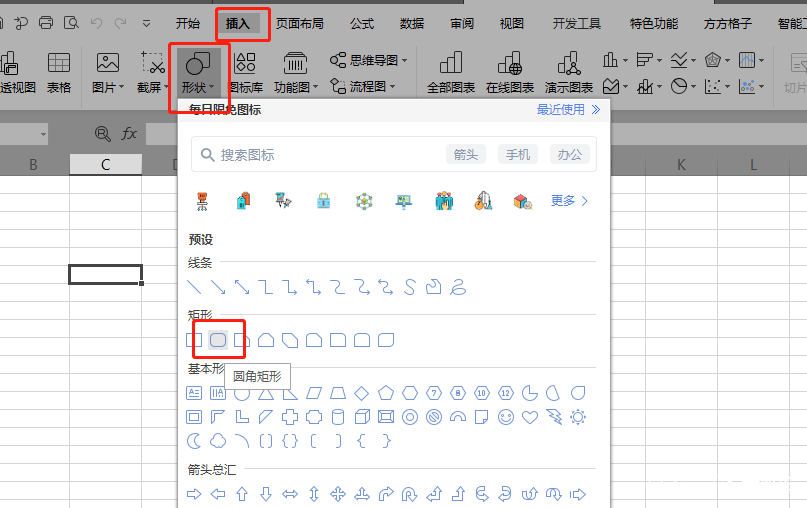Select the diamond basic shape
The width and height of the screenshot is (807, 508).
tap(362, 393)
